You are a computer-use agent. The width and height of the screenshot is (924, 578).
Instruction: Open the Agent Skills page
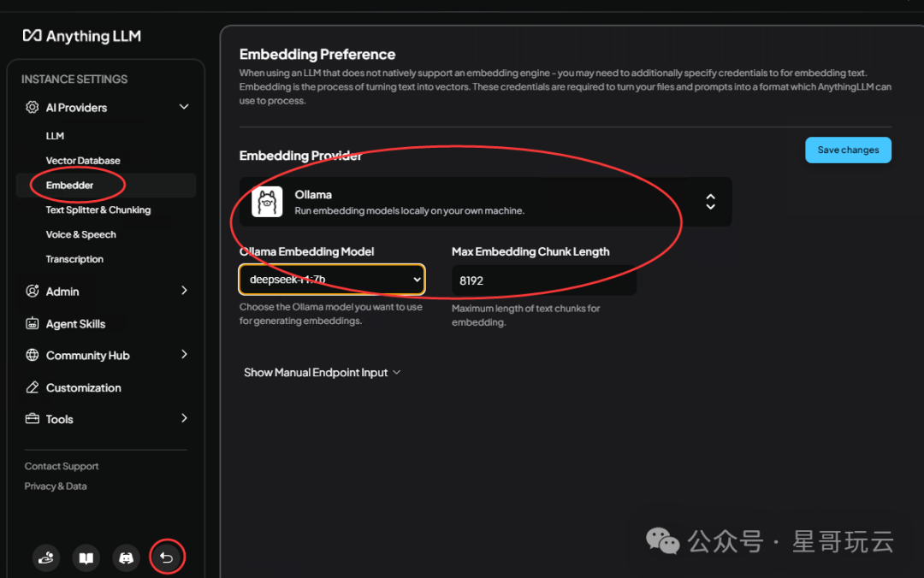point(75,323)
